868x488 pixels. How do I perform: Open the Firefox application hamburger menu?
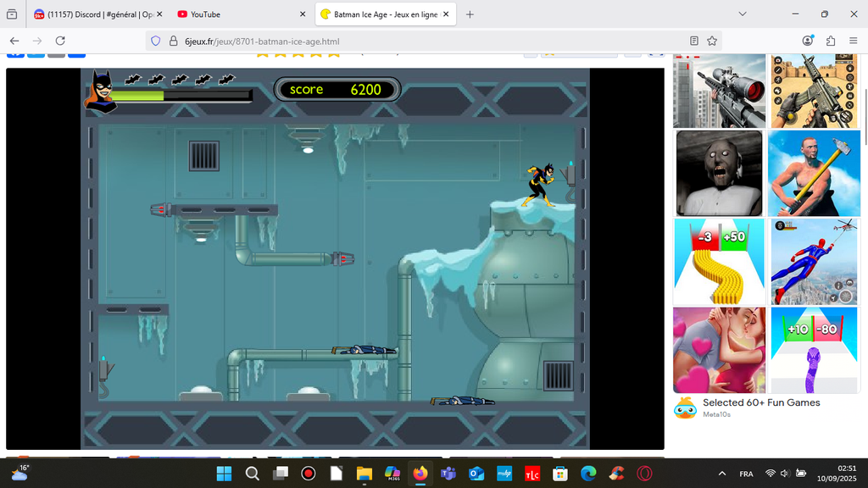tap(853, 41)
